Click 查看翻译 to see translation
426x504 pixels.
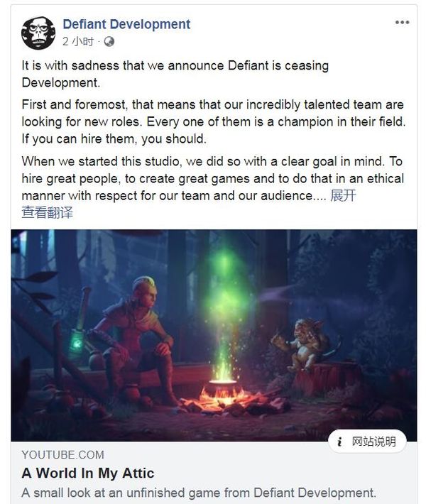click(x=48, y=212)
